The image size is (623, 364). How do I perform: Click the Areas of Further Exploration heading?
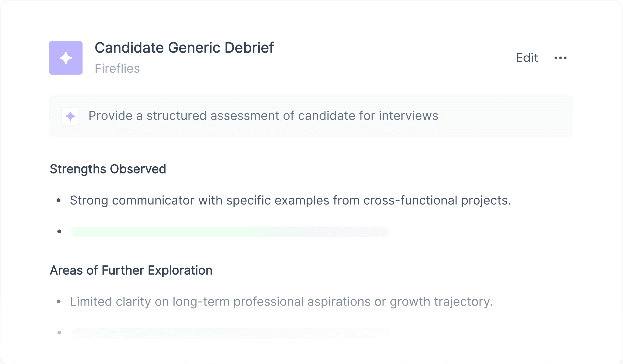pos(131,270)
